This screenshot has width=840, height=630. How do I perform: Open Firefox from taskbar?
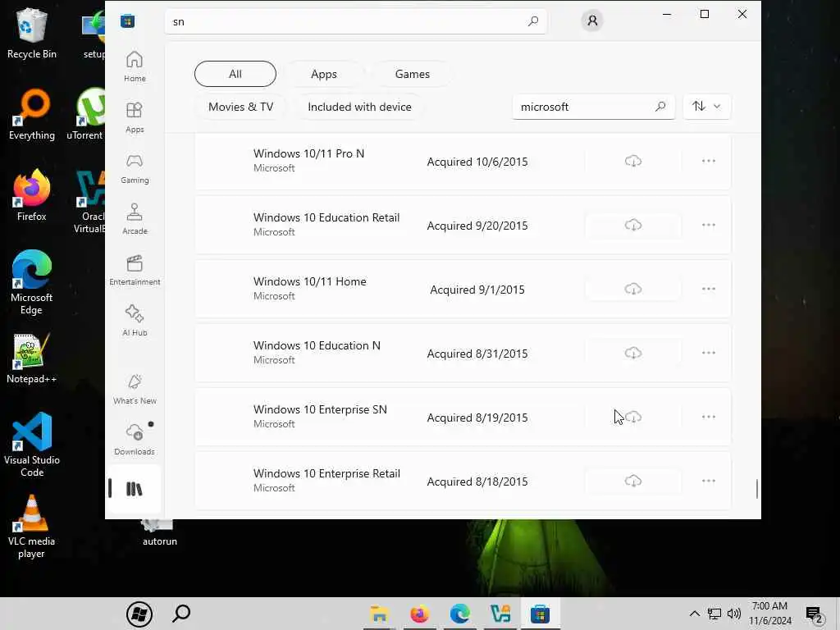tap(419, 614)
